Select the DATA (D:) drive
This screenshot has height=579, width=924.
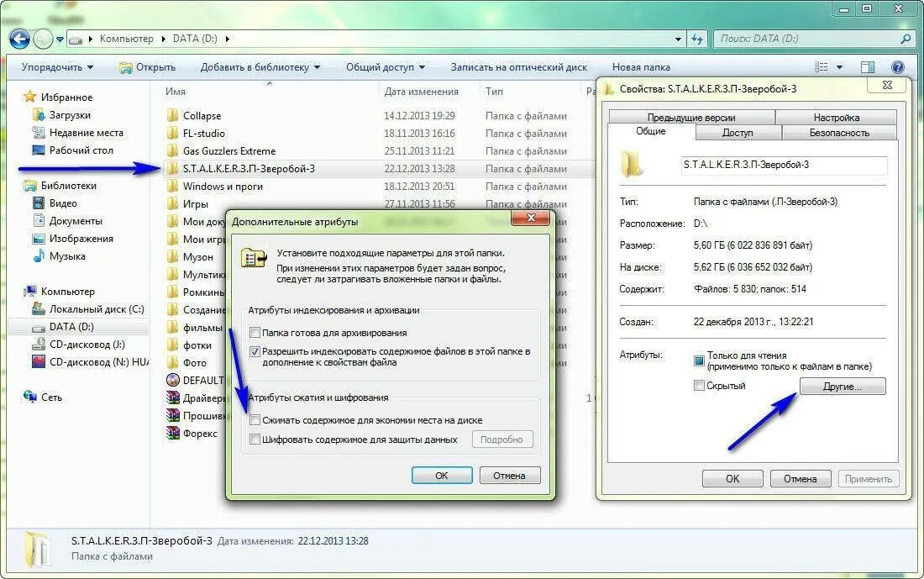tap(71, 327)
